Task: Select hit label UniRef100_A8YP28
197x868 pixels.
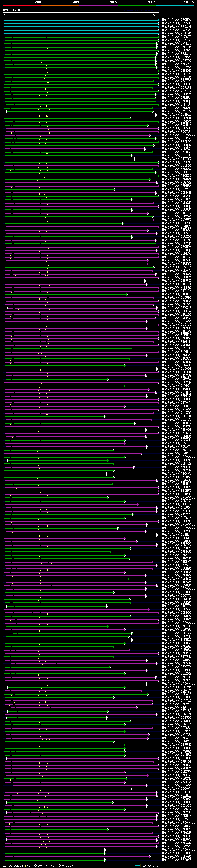Action: click(177, 57)
